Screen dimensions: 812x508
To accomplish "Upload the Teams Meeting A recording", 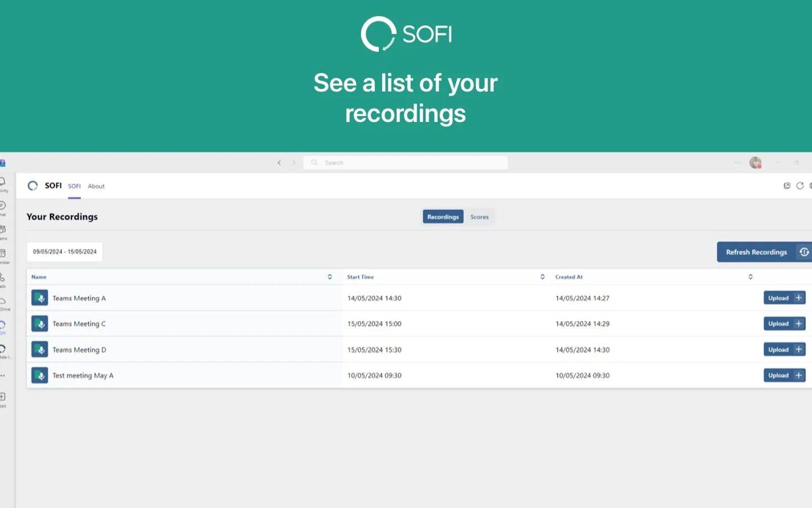I will pos(785,298).
